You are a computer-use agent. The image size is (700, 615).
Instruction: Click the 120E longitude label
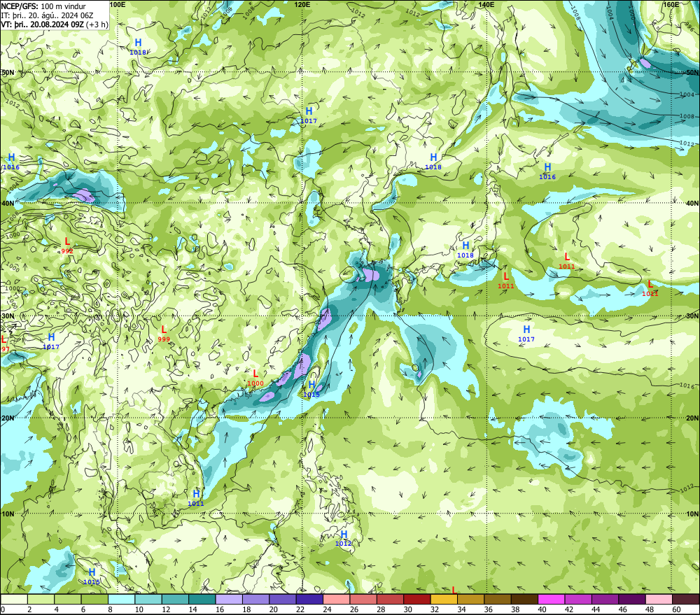(x=302, y=4)
